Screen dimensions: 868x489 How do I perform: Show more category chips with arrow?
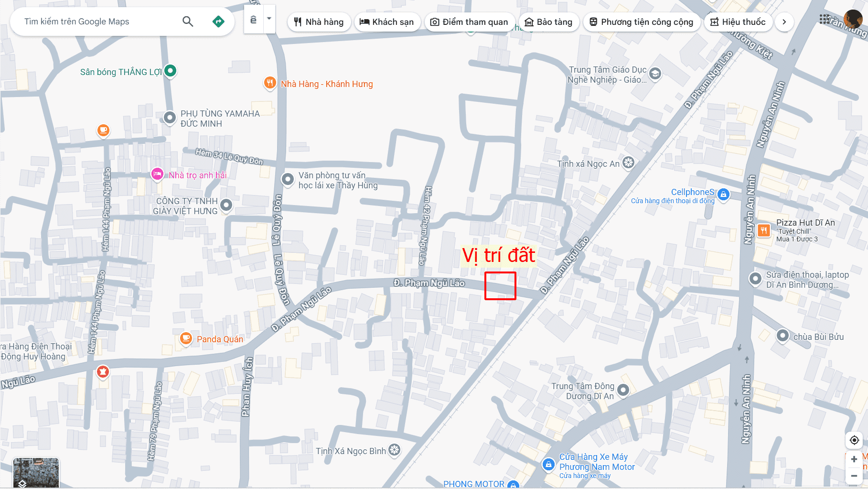coord(784,22)
